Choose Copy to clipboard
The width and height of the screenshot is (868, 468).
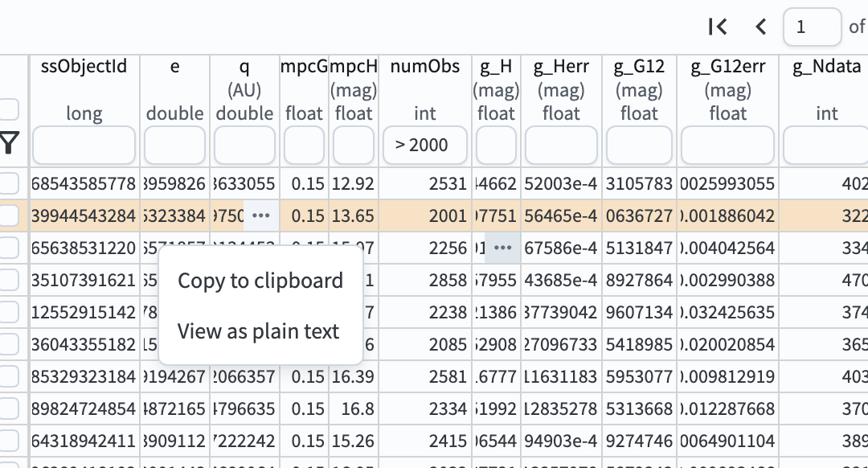point(260,281)
